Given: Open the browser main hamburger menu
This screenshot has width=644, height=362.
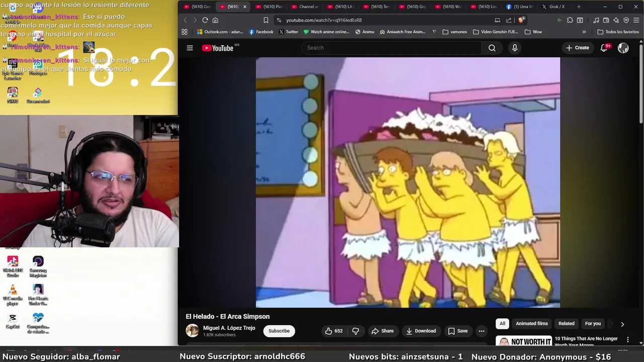Looking at the screenshot, I should coord(636,20).
